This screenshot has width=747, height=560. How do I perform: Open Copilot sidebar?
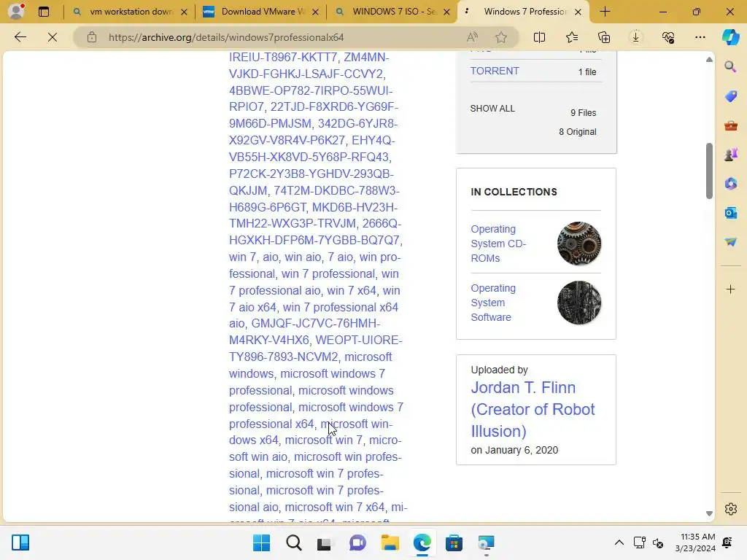click(x=730, y=37)
